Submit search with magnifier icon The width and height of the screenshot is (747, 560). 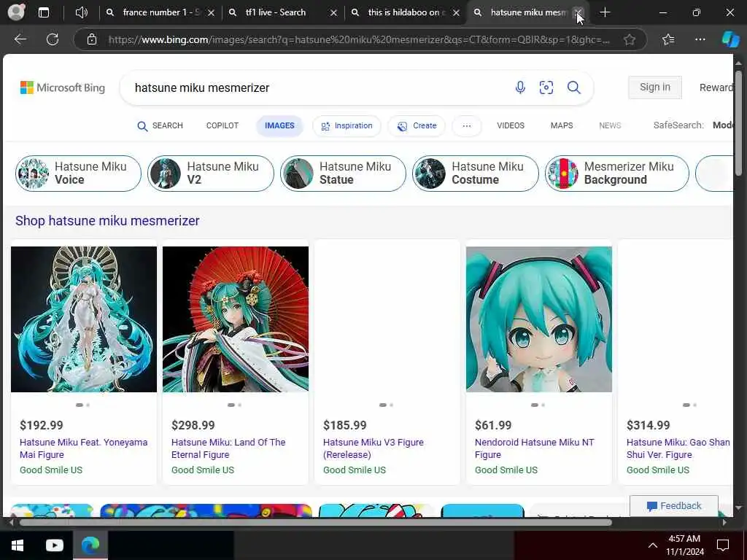pos(573,87)
